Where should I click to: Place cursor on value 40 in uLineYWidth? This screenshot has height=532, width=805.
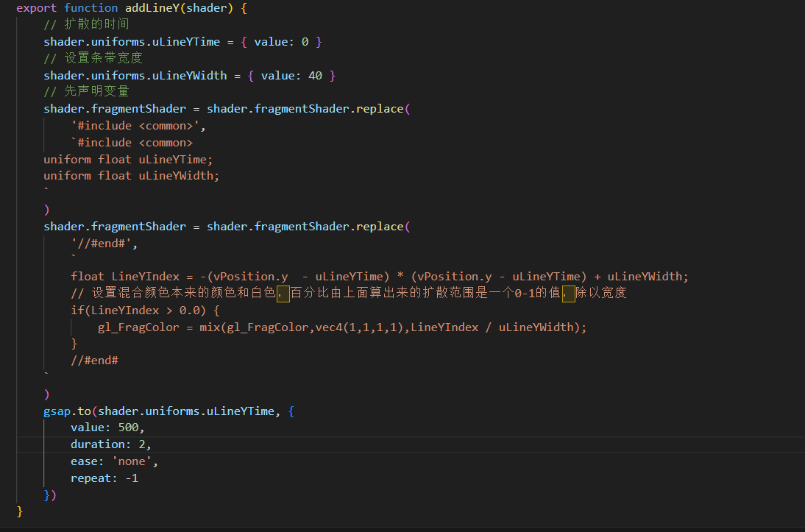click(x=315, y=75)
